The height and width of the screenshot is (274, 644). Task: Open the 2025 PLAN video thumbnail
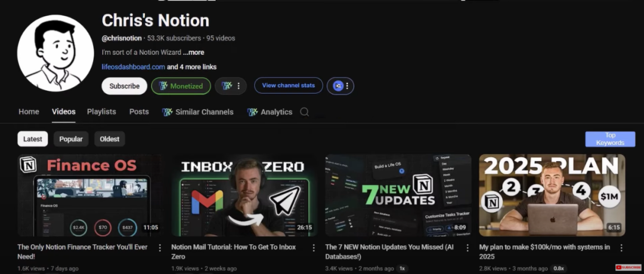coord(552,195)
